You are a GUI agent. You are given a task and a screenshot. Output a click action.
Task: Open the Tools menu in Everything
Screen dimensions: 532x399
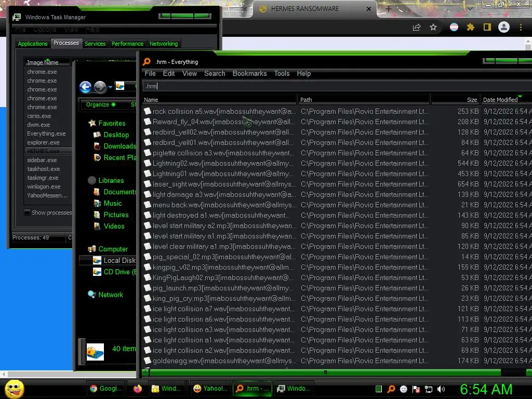[x=282, y=74]
